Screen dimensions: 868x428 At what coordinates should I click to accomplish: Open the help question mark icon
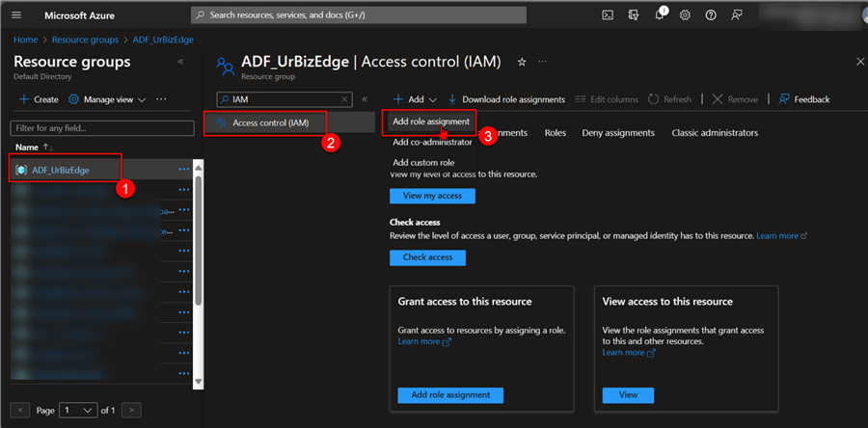[x=711, y=14]
